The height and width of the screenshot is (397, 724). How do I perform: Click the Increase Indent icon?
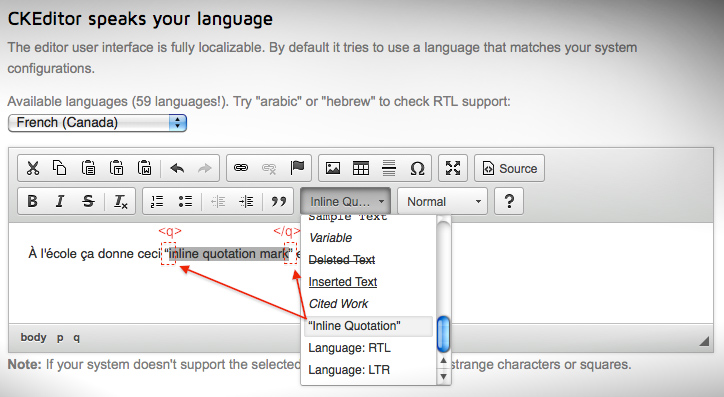pyautogui.click(x=246, y=201)
